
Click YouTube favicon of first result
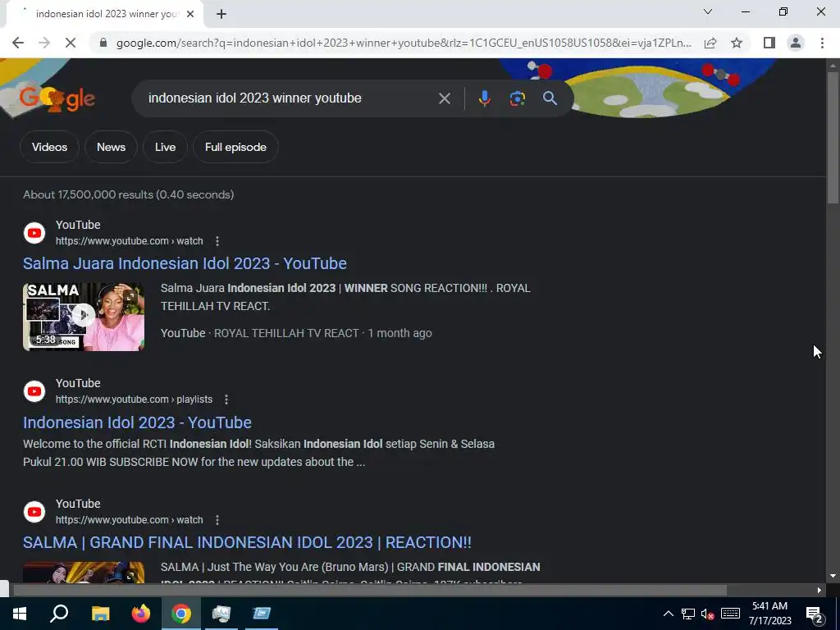[34, 233]
